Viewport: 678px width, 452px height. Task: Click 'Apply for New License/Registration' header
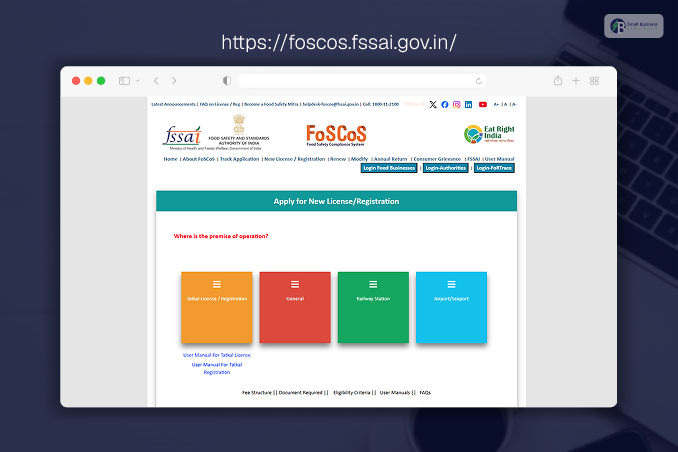(336, 201)
